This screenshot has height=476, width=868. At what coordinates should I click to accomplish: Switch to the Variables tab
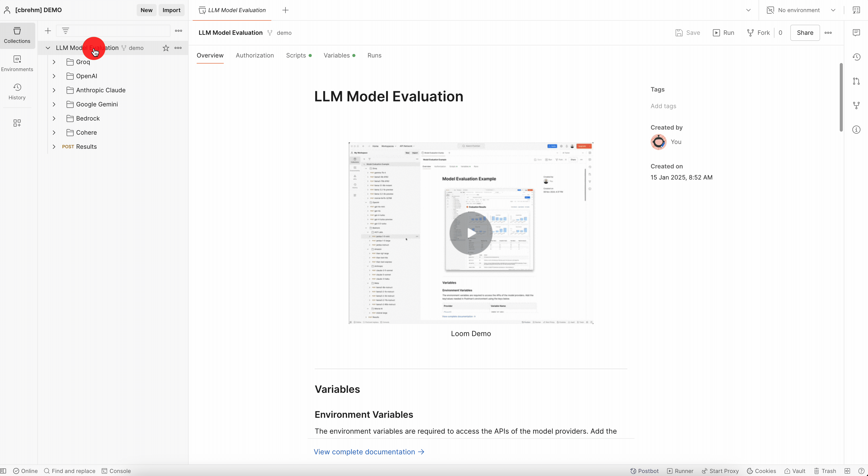click(339, 55)
